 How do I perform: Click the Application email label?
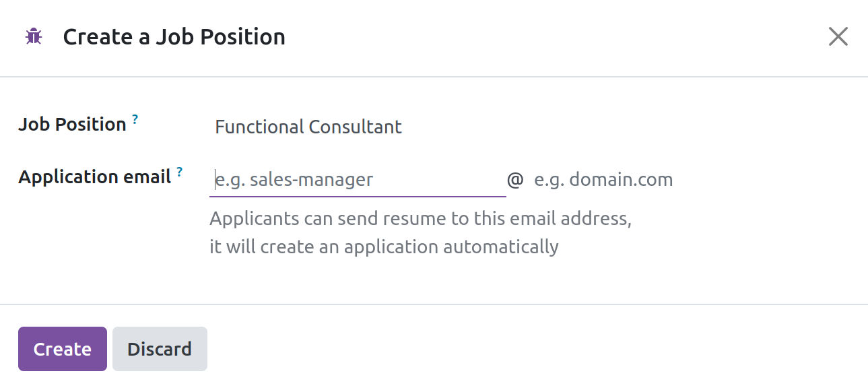click(94, 177)
